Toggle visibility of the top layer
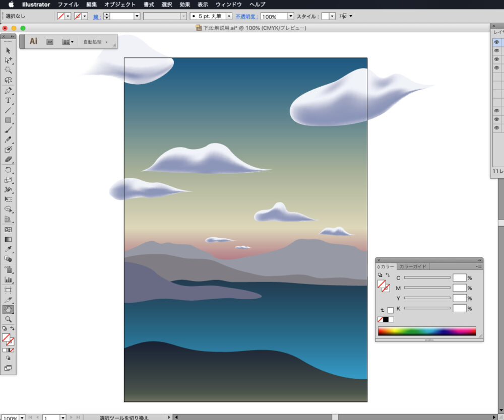The height and width of the screenshot is (420, 504). [x=496, y=42]
